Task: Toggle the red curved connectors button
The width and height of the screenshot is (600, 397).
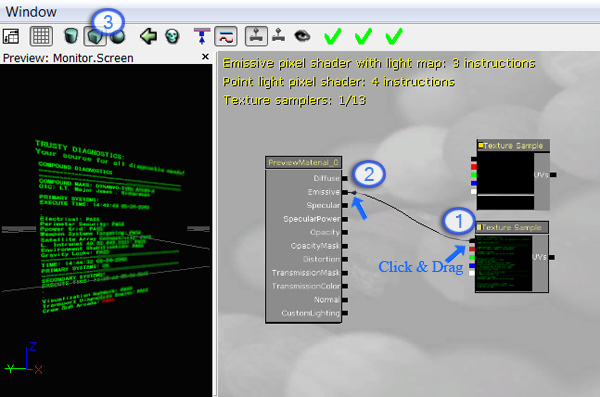Action: click(x=226, y=37)
